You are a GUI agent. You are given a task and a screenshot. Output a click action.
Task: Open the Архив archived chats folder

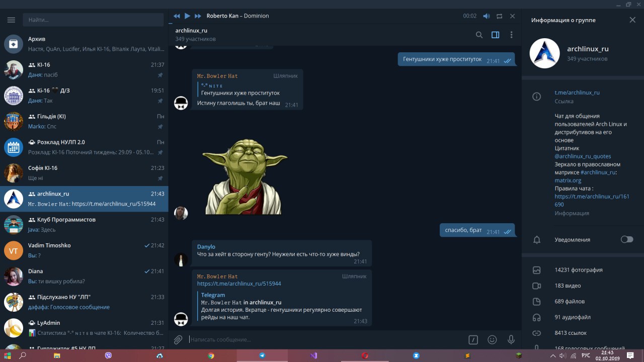click(84, 44)
